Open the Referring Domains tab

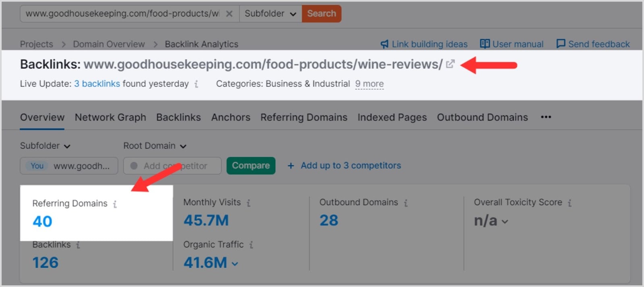click(303, 117)
